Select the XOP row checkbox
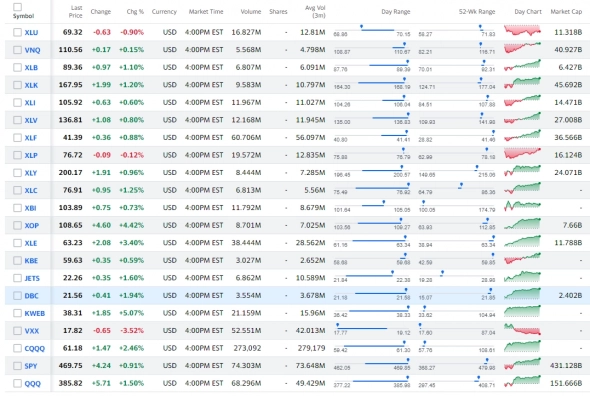The width and height of the screenshot is (590, 396). (x=17, y=225)
